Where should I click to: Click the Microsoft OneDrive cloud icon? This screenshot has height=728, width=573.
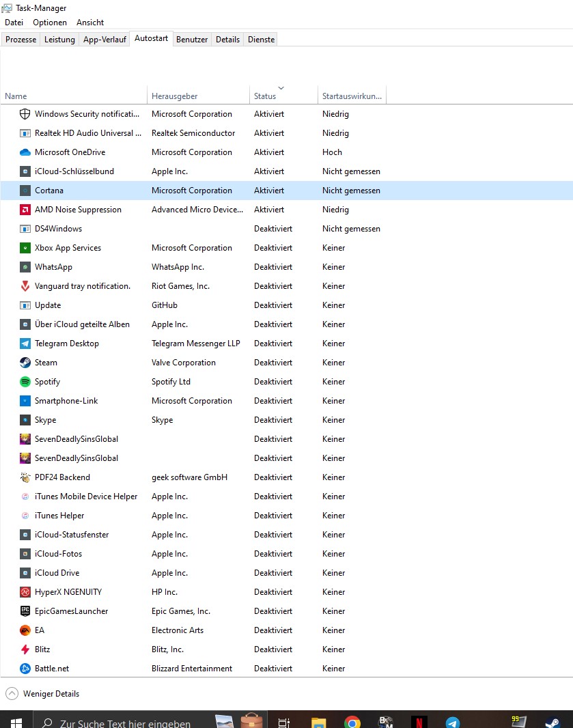point(25,152)
